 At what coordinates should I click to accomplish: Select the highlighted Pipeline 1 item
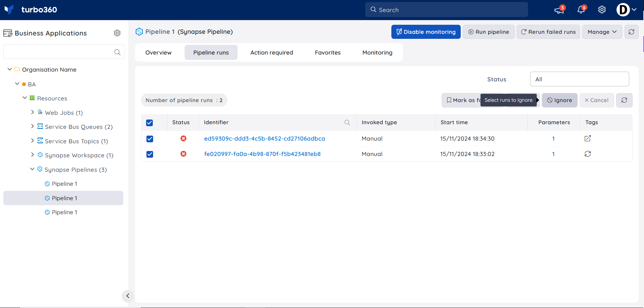[x=63, y=198]
